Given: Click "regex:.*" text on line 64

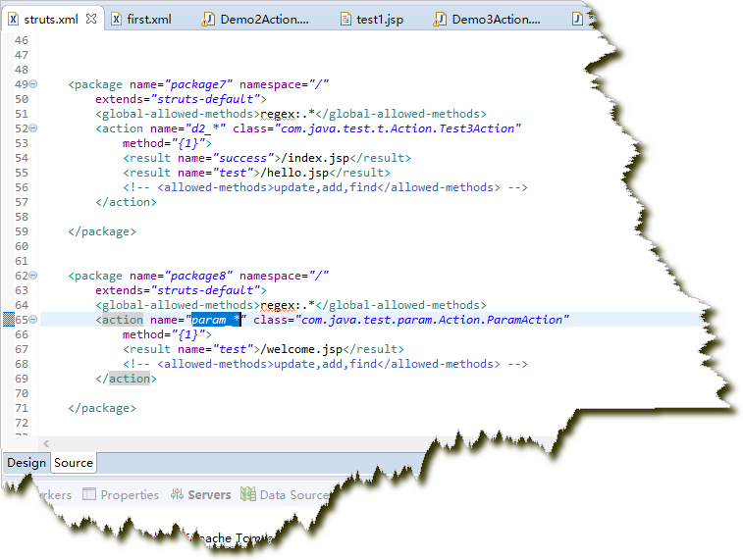Looking at the screenshot, I should (288, 305).
